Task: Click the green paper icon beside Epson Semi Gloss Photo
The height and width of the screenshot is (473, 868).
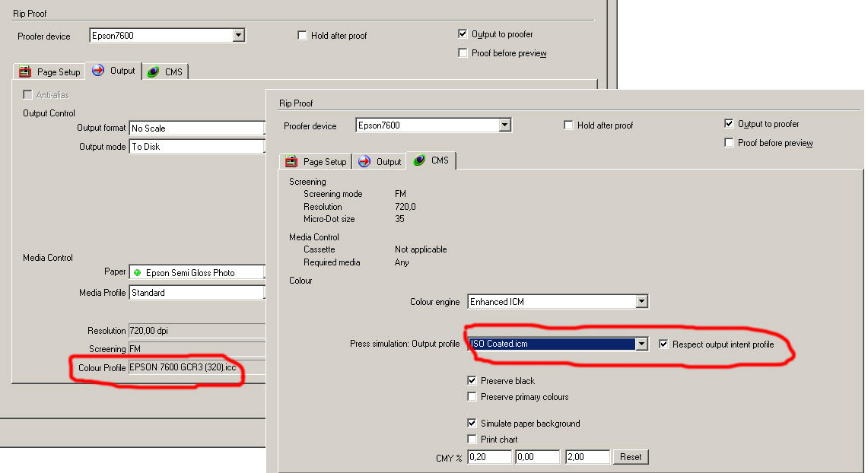Action: click(x=137, y=273)
